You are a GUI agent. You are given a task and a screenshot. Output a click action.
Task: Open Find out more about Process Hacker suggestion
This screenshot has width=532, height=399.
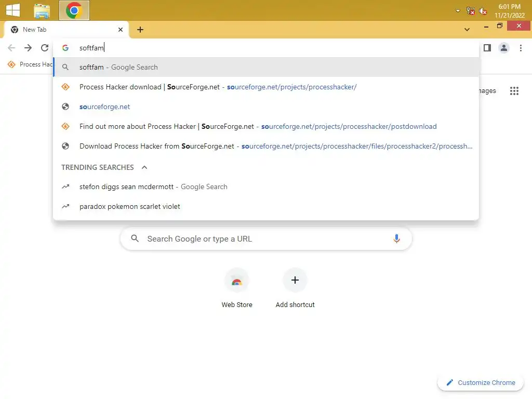click(x=266, y=126)
